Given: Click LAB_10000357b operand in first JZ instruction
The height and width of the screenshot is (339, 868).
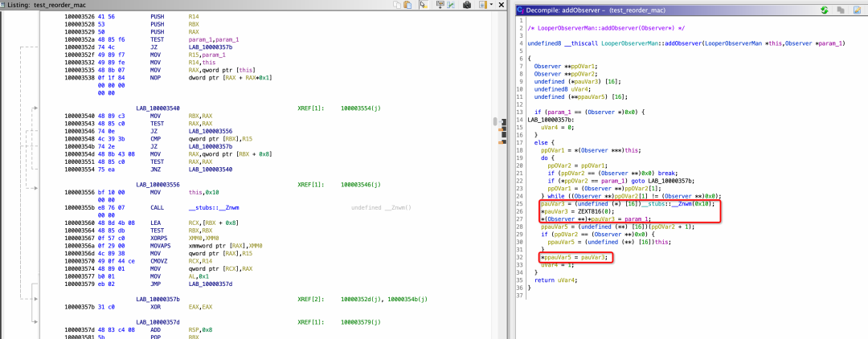Looking at the screenshot, I should coord(211,47).
